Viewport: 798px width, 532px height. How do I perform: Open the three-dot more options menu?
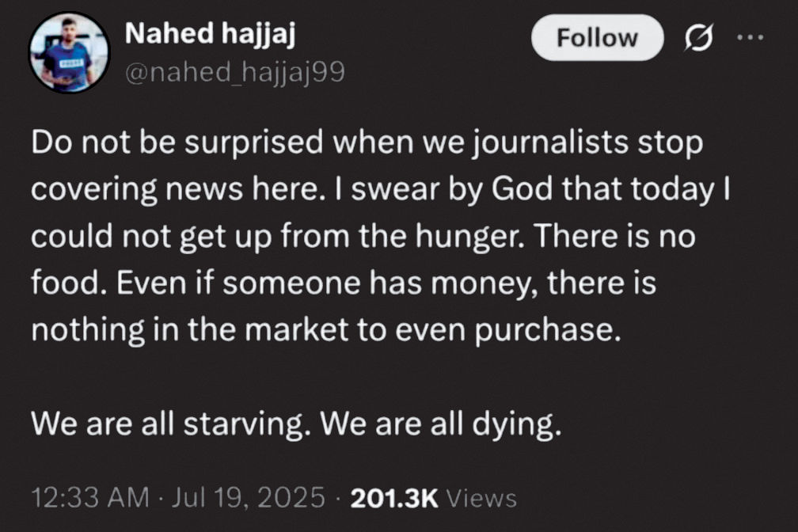coord(750,37)
